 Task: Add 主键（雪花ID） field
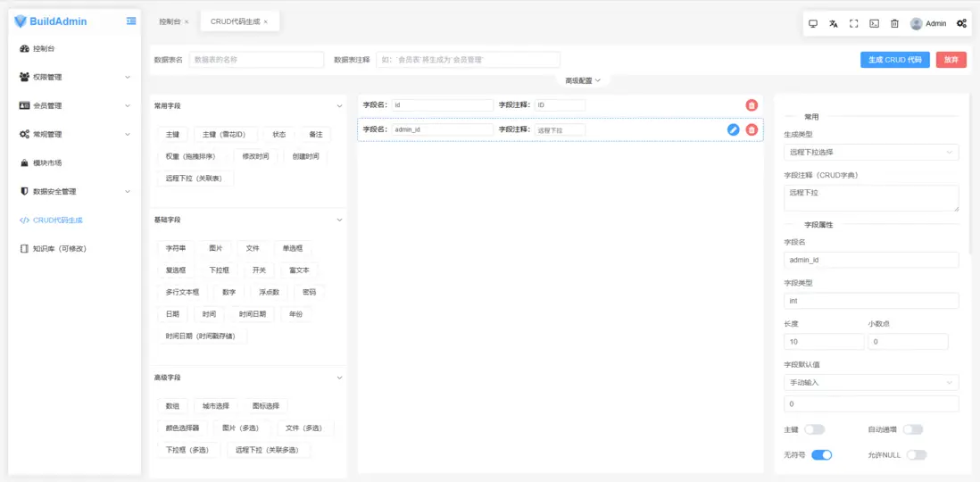pyautogui.click(x=225, y=135)
